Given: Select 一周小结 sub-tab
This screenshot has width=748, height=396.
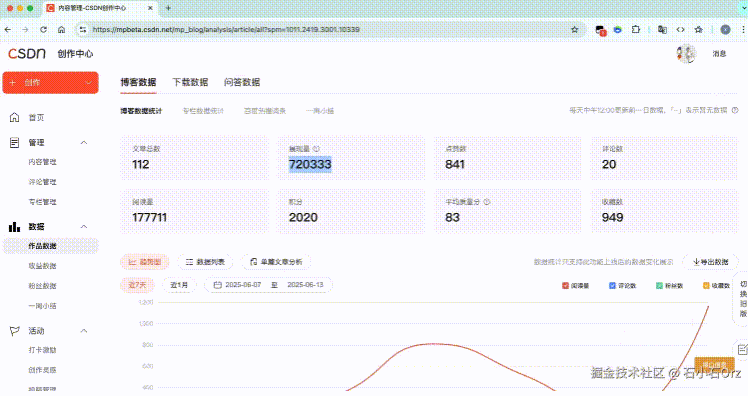Looking at the screenshot, I should tap(320, 111).
